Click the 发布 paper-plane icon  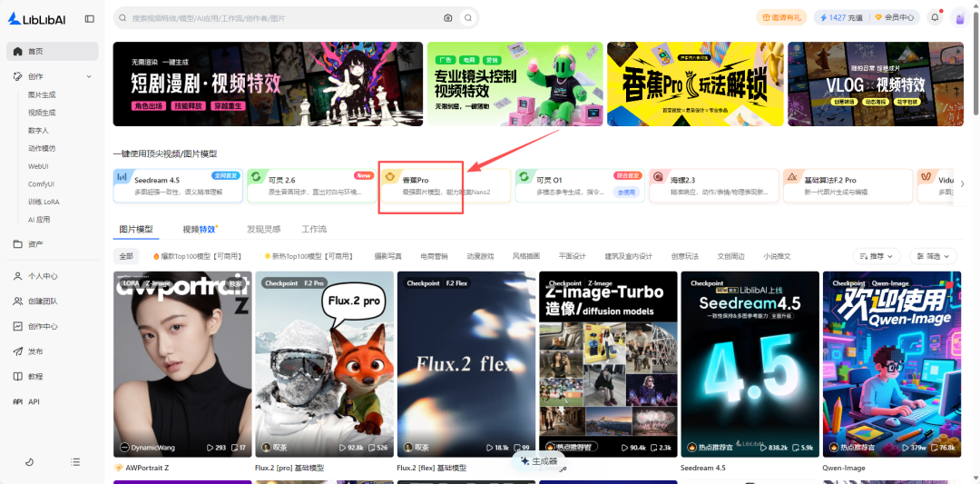coord(18,351)
